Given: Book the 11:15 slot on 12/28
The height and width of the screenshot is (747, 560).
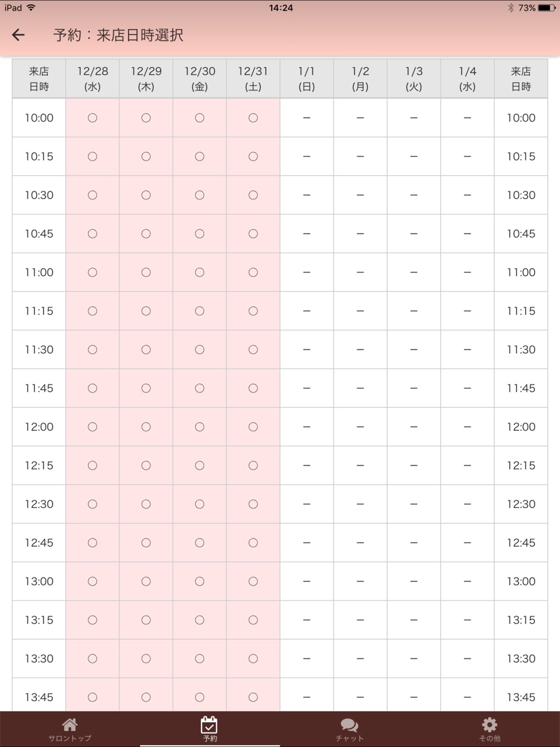Looking at the screenshot, I should coord(93,311).
